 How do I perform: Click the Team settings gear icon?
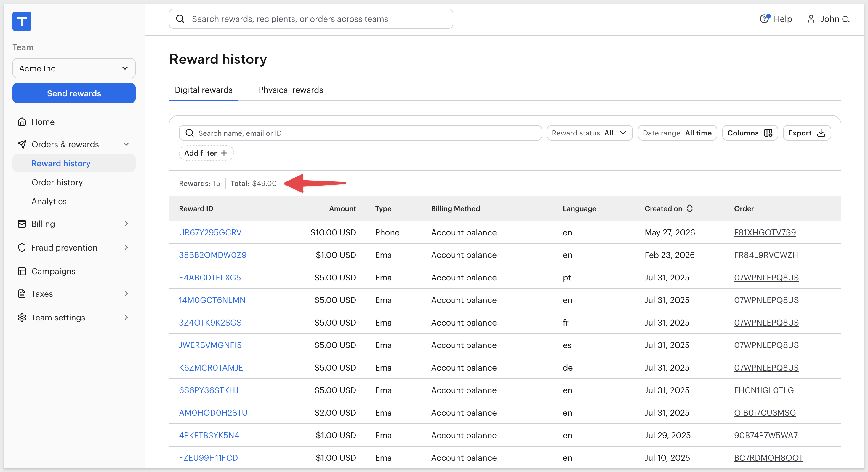[22, 318]
